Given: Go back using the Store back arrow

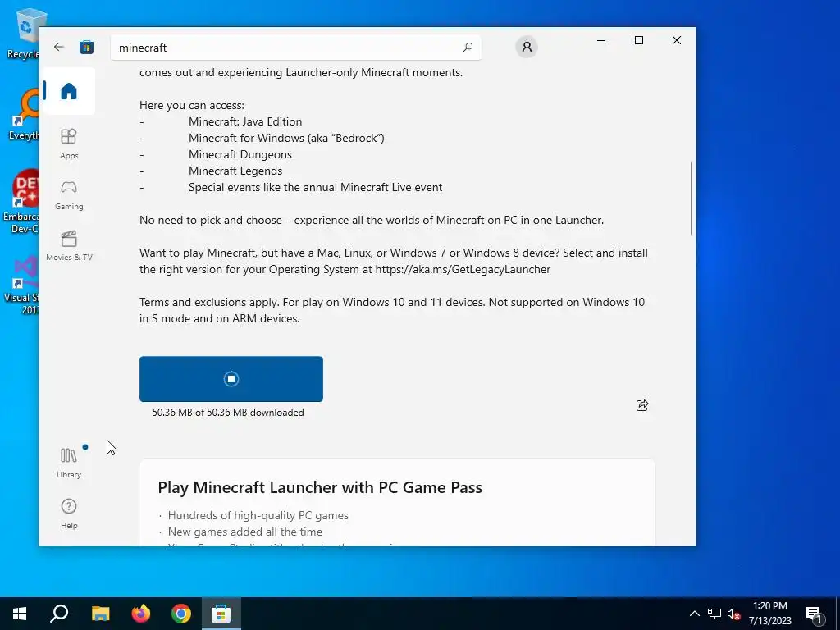Looking at the screenshot, I should (59, 47).
